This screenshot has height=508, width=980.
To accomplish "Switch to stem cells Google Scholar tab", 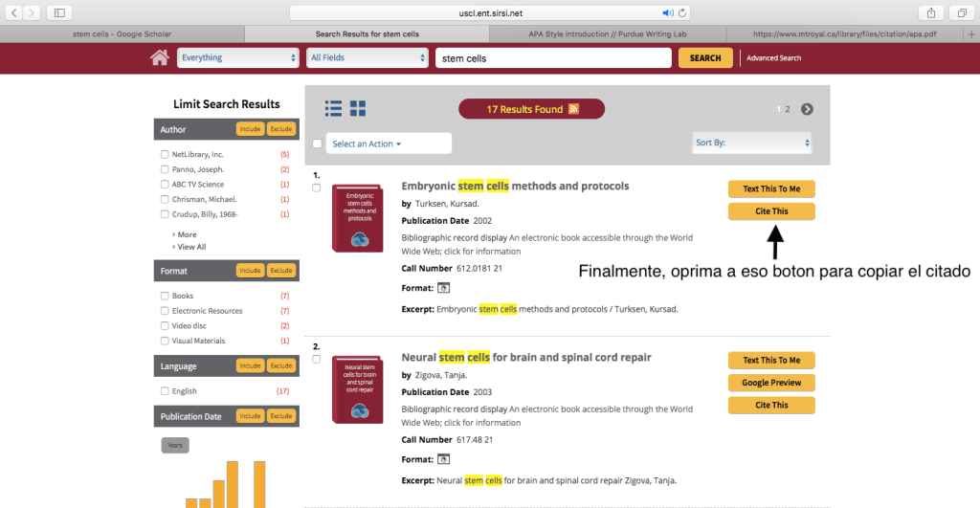I will (122, 33).
